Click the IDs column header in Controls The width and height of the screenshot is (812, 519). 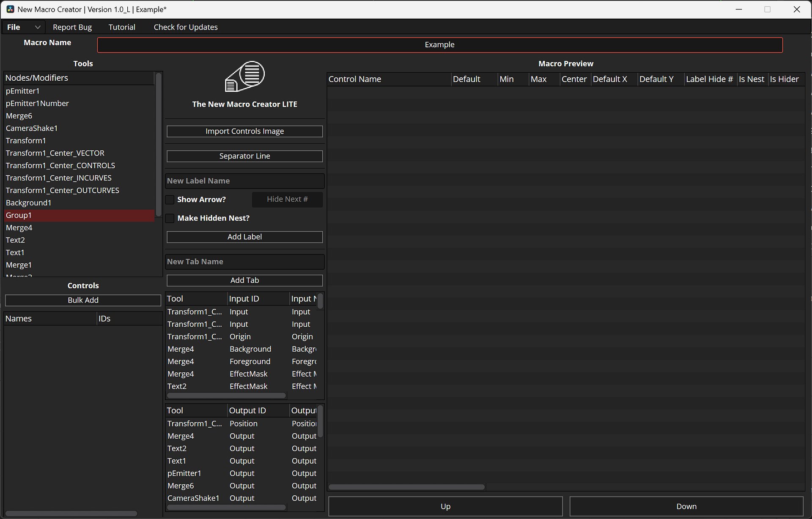click(129, 319)
